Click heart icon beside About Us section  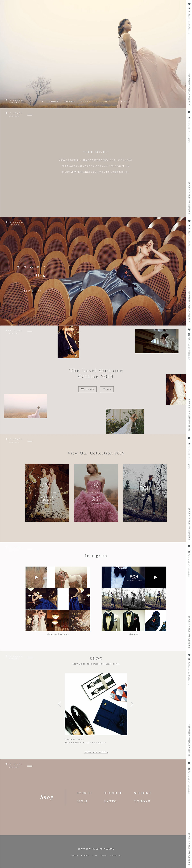click(x=189, y=221)
